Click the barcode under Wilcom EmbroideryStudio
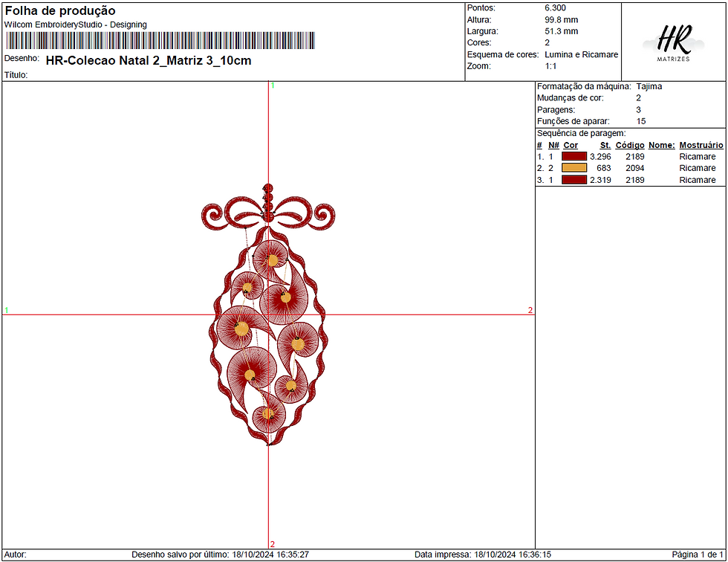Screen dimensions: 728x562 click(160, 40)
